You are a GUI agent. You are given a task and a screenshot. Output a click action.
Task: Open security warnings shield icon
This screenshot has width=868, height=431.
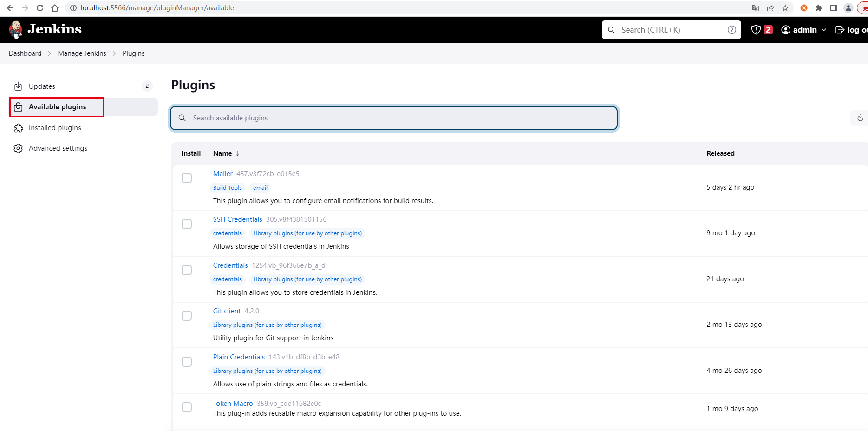pos(756,30)
